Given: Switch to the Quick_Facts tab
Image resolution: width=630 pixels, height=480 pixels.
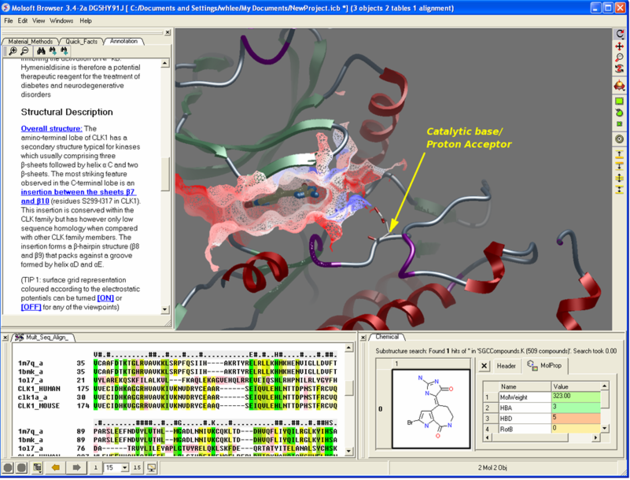Looking at the screenshot, I should tap(82, 41).
